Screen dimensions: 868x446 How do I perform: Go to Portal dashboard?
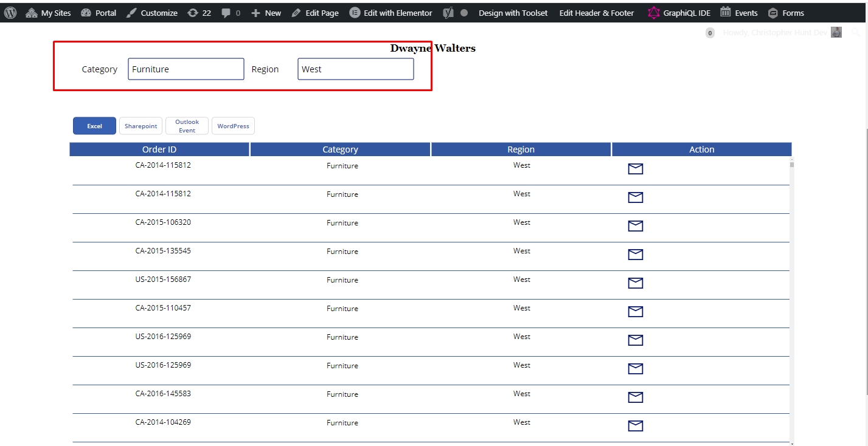coord(99,13)
